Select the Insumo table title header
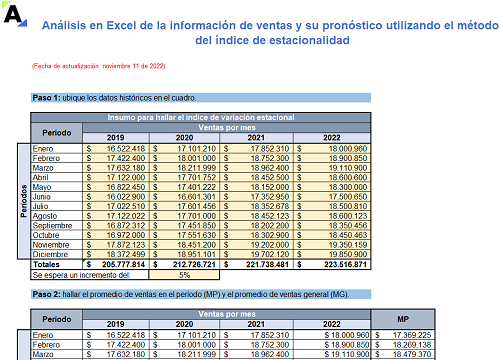This screenshot has height=360, width=500. tap(201, 118)
